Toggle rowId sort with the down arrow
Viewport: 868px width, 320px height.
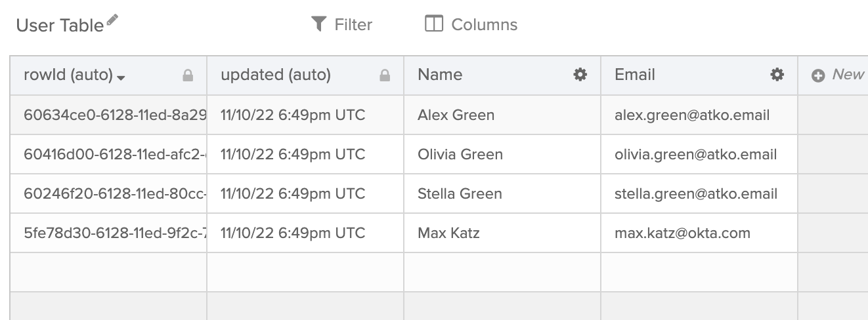tap(121, 77)
